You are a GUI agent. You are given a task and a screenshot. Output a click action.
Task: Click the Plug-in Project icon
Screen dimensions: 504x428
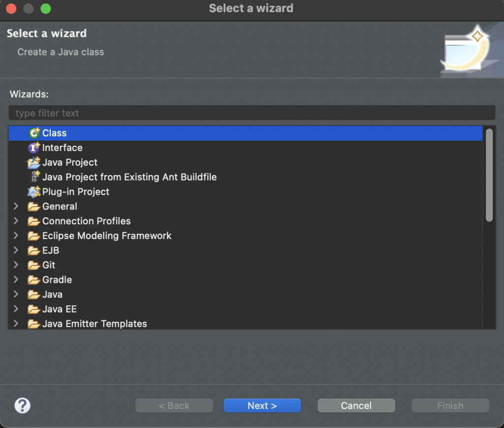(x=34, y=191)
